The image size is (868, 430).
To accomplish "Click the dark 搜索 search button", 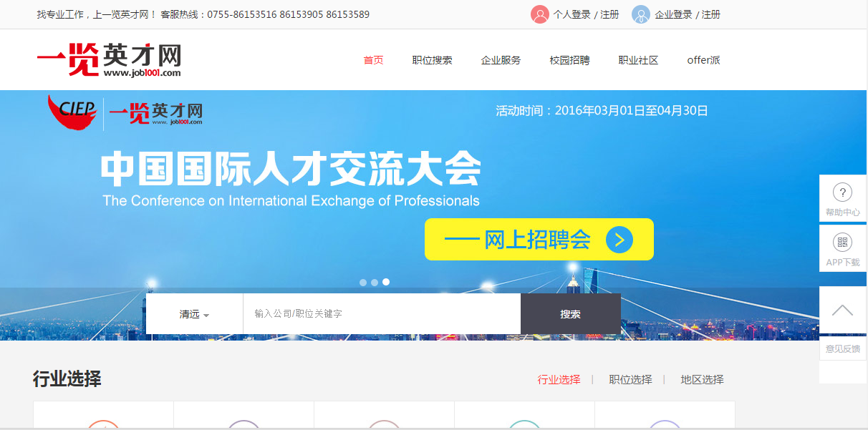I will coord(571,314).
